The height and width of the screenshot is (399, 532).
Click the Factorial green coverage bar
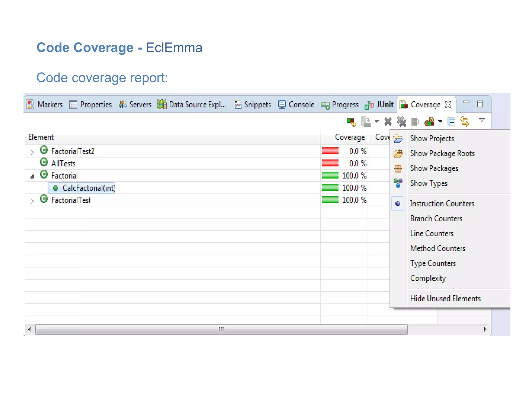[x=330, y=175]
